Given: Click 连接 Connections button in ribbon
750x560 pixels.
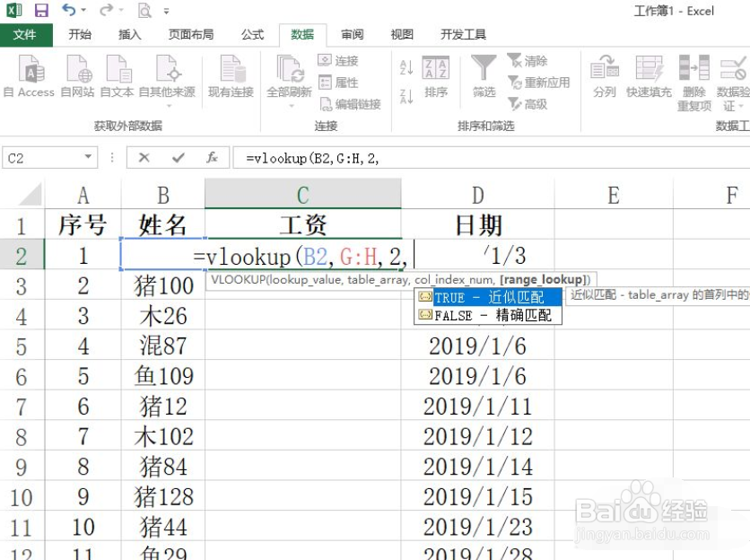Looking at the screenshot, I should click(x=338, y=60).
